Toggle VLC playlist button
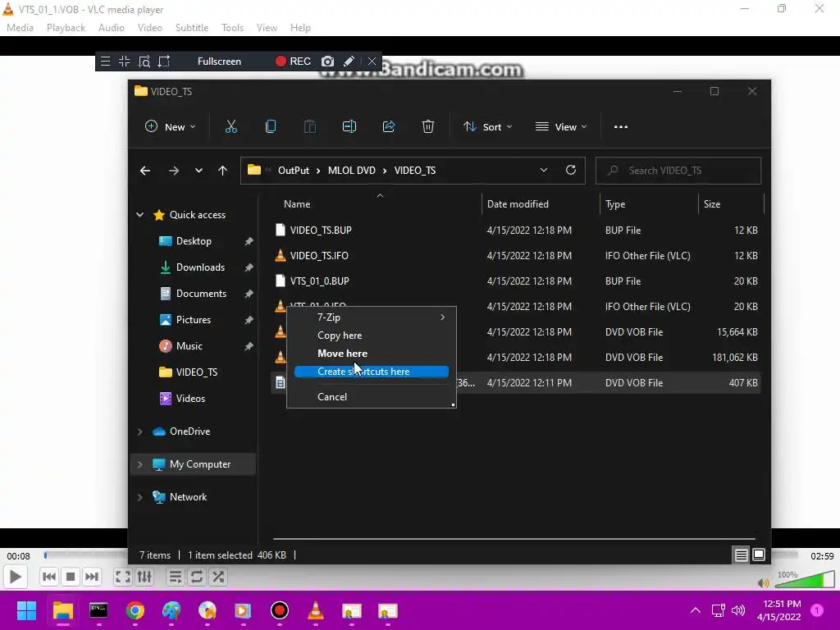Screen dimensions: 840x630 [176, 577]
